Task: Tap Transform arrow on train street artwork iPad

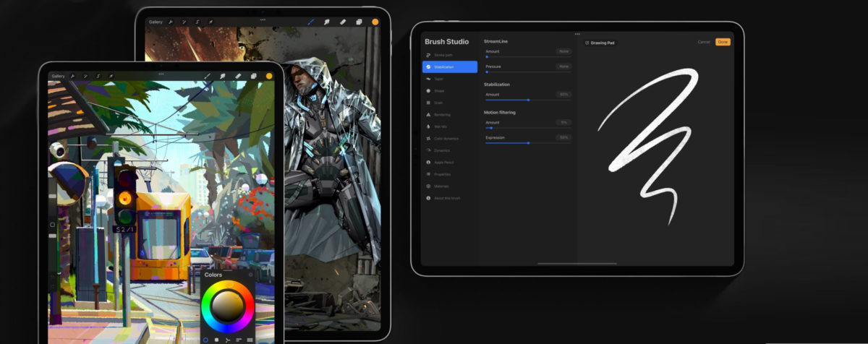Action: point(111,76)
